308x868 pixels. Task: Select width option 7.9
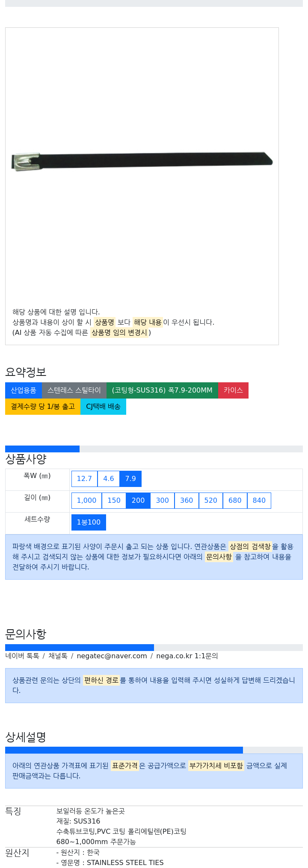(130, 478)
